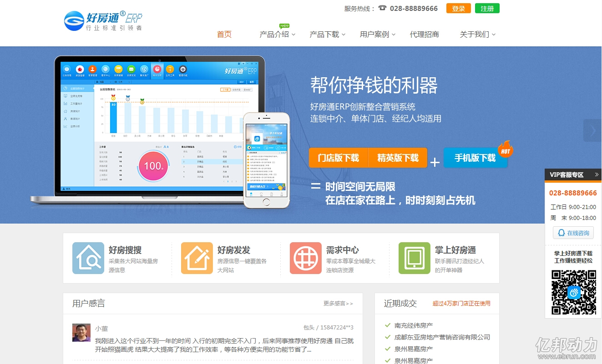Click the QR code image
602x364 pixels.
coord(573,292)
